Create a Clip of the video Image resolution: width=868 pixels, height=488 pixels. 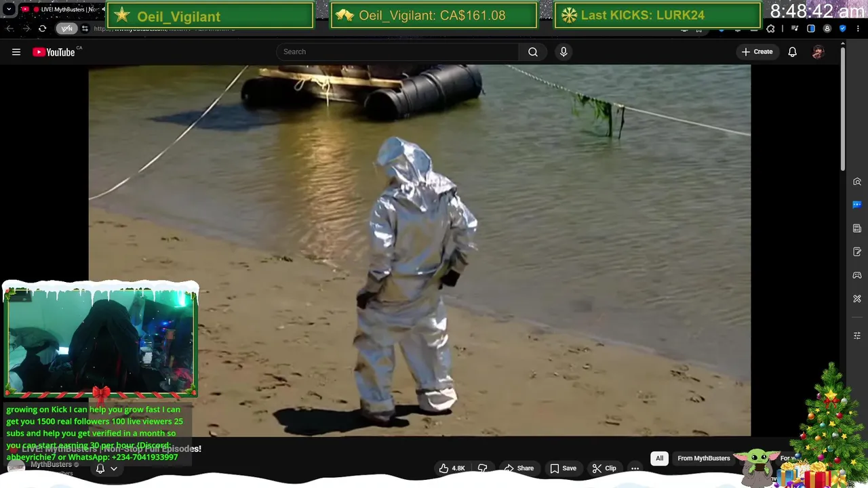coord(604,468)
